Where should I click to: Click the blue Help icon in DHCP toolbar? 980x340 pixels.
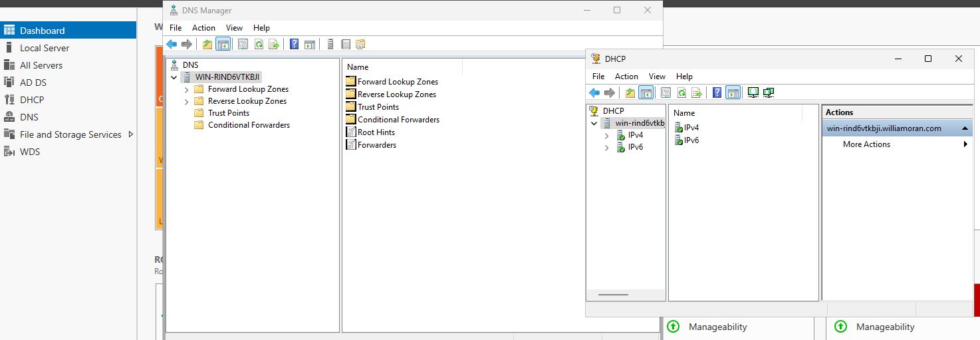pos(717,92)
